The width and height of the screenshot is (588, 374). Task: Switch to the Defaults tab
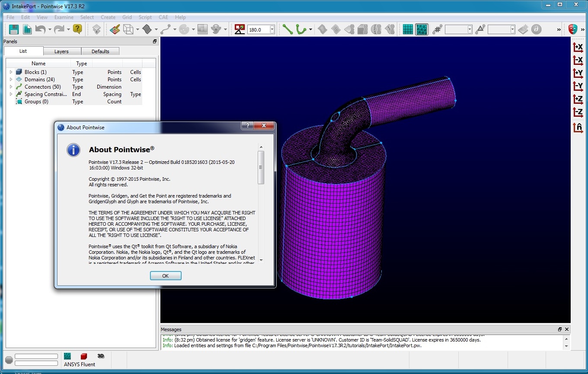(100, 51)
